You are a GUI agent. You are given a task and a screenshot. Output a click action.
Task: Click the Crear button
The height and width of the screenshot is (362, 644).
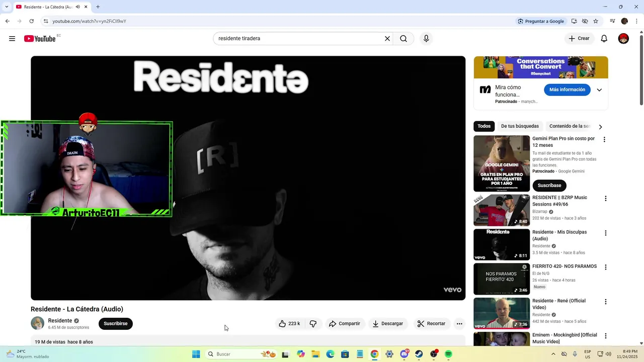coord(579,39)
